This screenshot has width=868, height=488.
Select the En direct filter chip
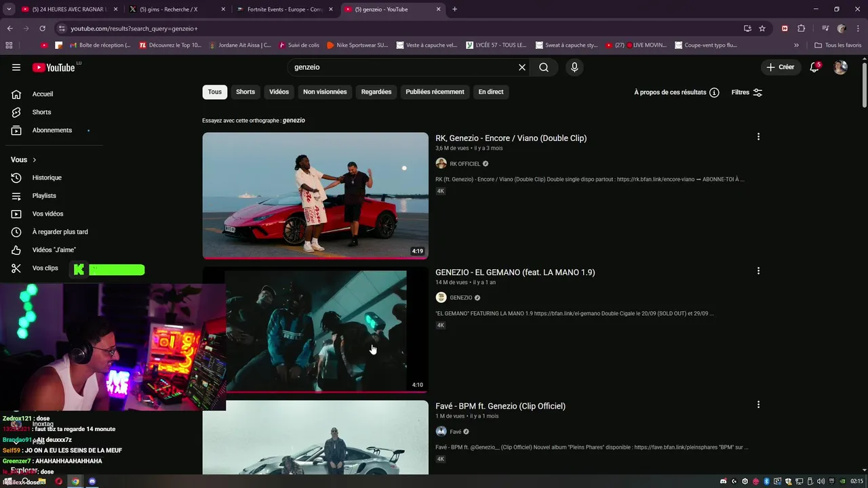[x=491, y=92]
